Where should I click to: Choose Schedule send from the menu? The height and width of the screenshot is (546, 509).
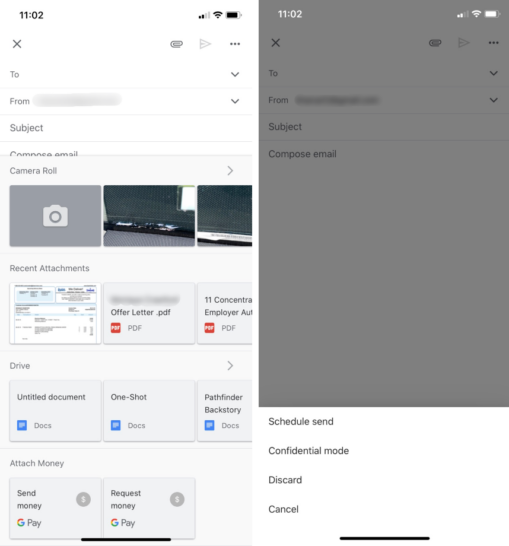click(x=301, y=421)
